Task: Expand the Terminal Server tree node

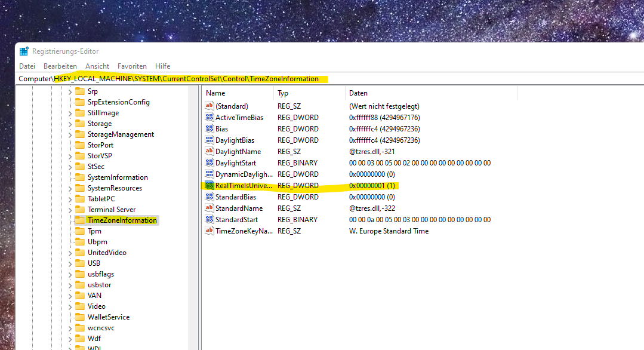Action: pyautogui.click(x=70, y=210)
